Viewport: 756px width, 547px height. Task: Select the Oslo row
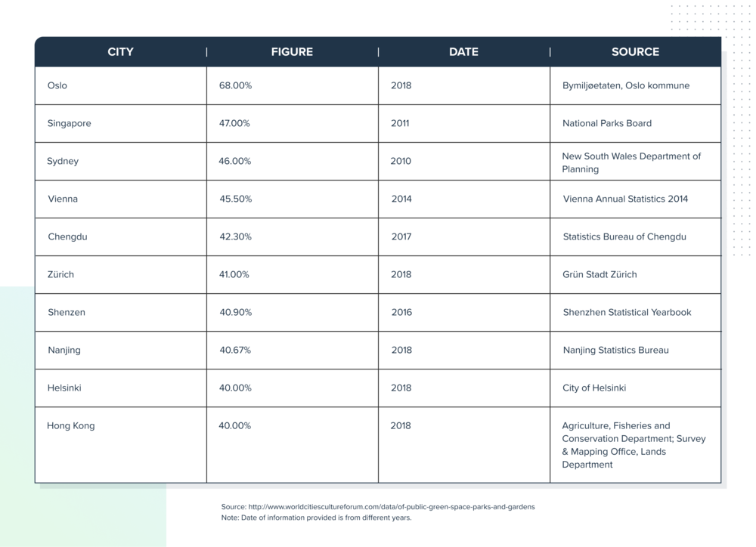pyautogui.click(x=121, y=85)
